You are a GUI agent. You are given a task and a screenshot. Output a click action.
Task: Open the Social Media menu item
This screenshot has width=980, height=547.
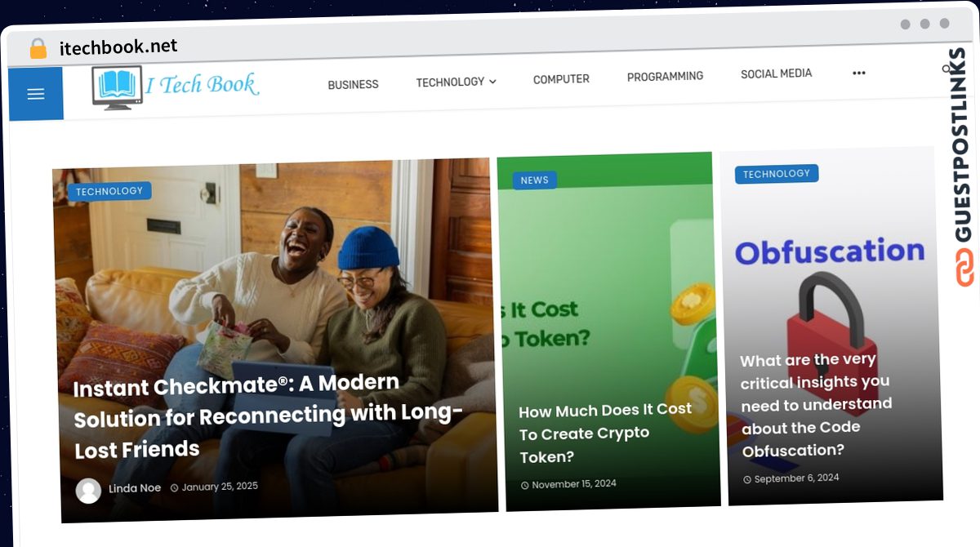tap(776, 73)
